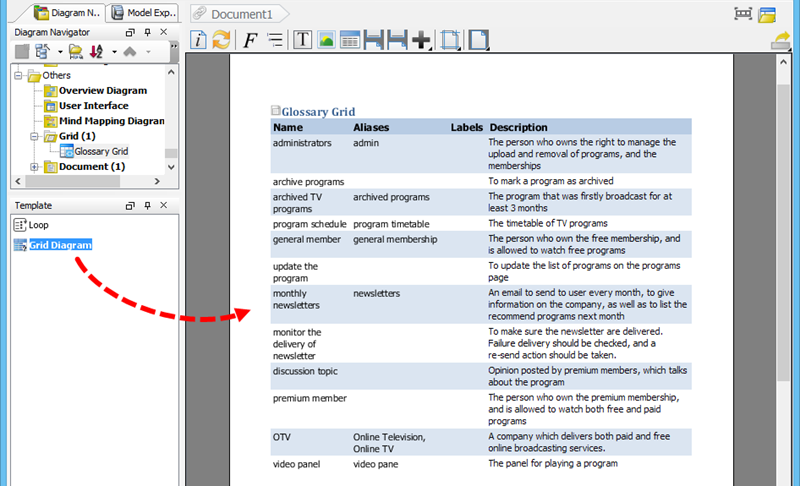
Task: Pin the Template panel
Action: click(x=147, y=205)
